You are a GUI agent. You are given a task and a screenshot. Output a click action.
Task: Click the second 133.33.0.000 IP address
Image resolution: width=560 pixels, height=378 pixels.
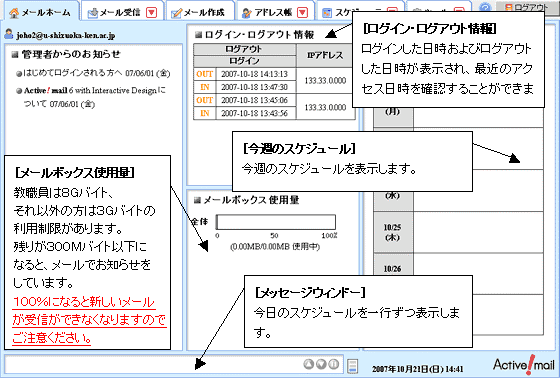click(325, 107)
